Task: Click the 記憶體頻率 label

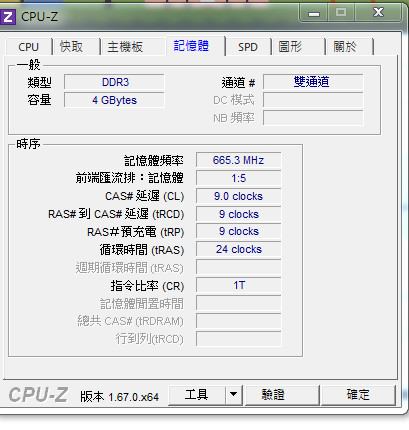Action: coord(154,161)
